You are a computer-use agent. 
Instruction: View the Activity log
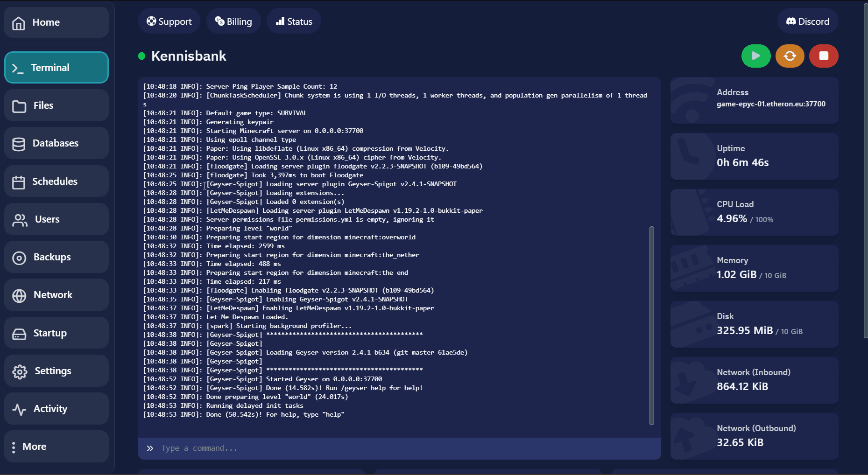point(56,409)
